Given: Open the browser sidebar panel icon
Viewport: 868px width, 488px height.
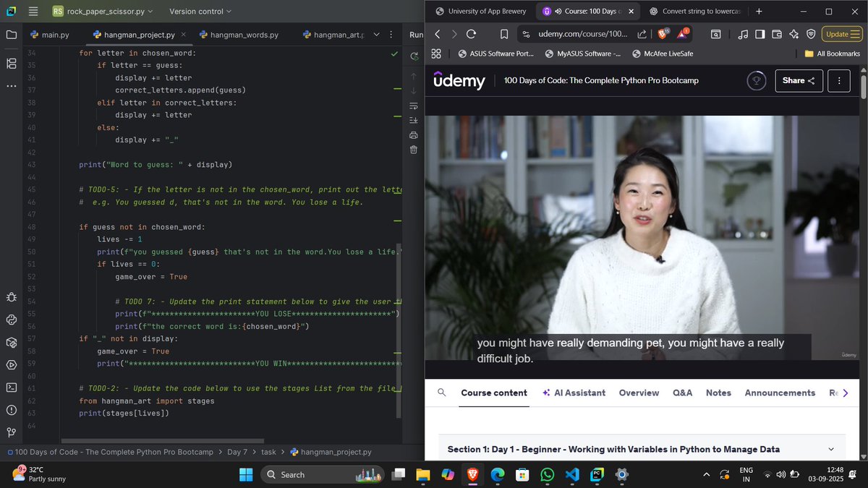Looking at the screenshot, I should click(759, 34).
